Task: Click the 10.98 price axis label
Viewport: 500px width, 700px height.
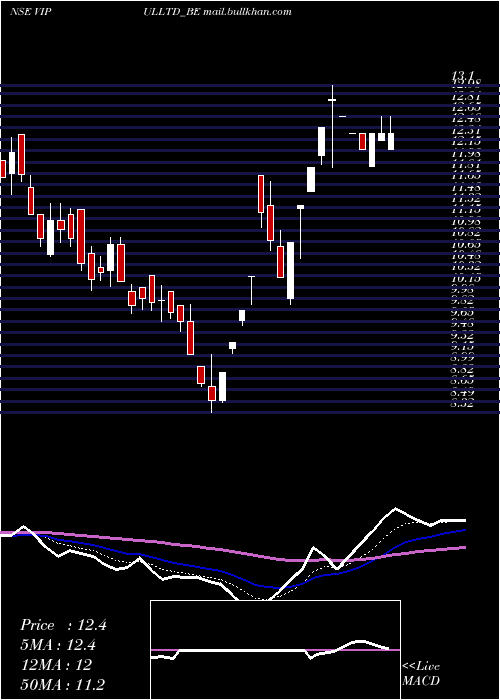Action: [466, 222]
